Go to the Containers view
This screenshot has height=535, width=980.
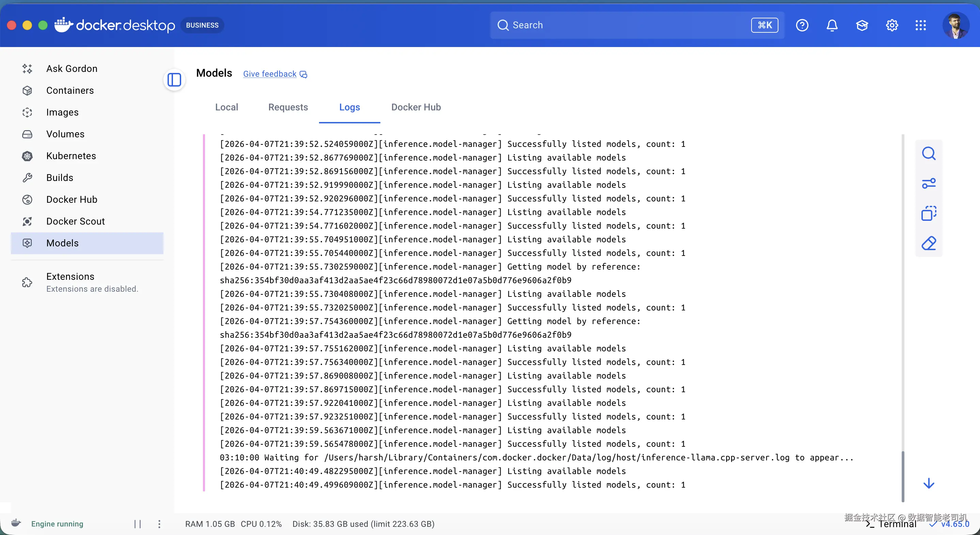[x=87, y=90]
